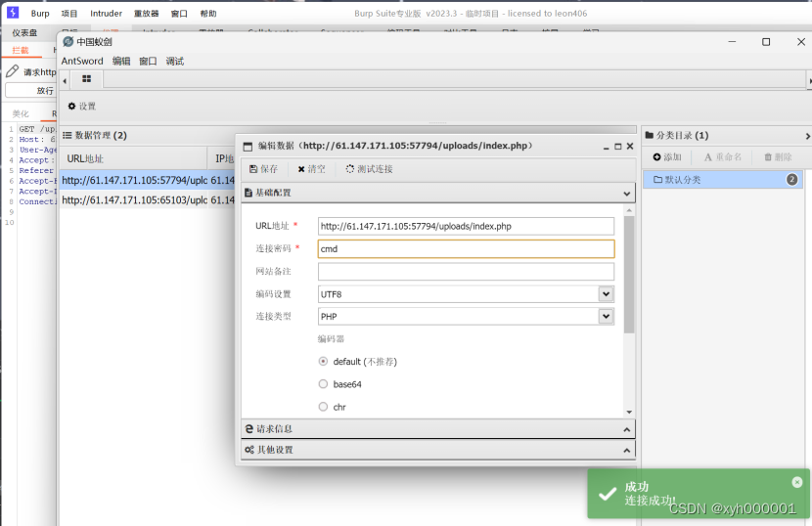Click 清空 to clear the form
Screen dimensions: 812x526
click(312, 169)
